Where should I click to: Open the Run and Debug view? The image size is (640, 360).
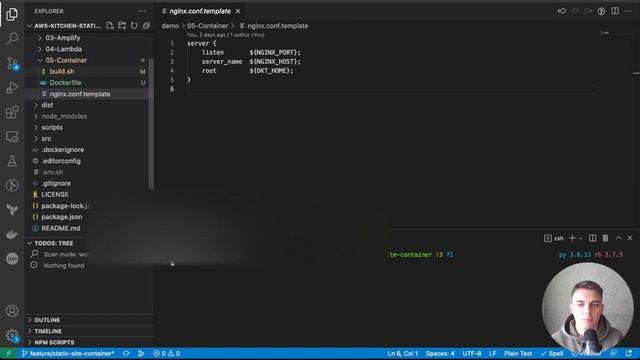point(12,88)
